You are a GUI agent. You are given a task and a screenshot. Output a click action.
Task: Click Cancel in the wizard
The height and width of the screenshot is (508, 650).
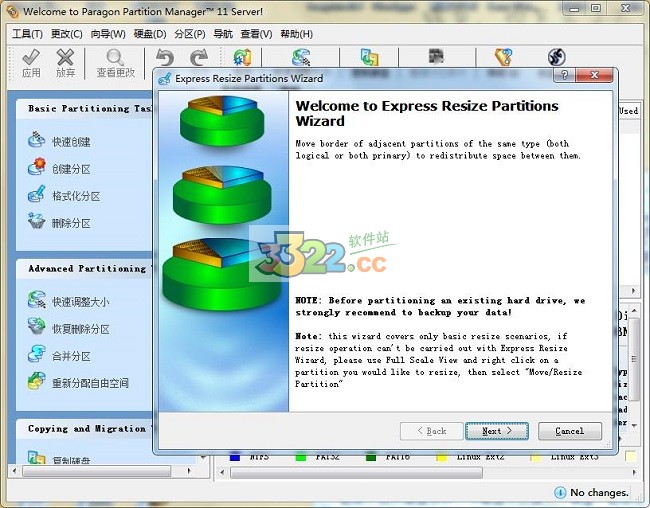click(x=570, y=431)
